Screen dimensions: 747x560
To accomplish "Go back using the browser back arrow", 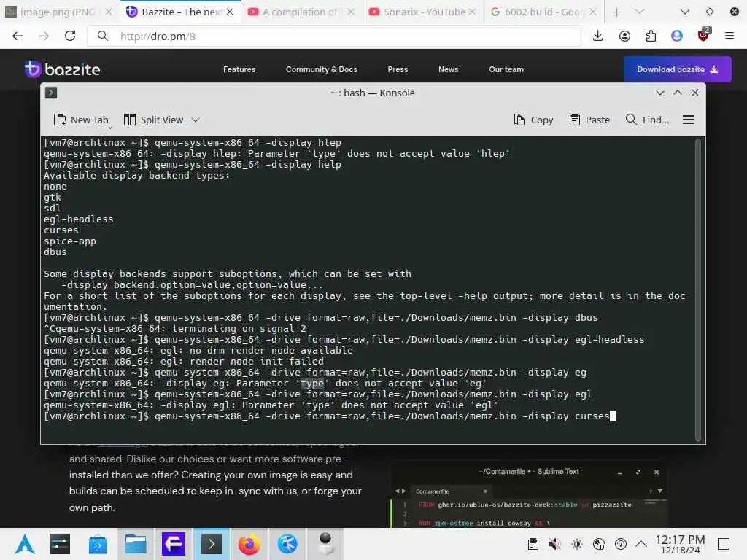I will pyautogui.click(x=18, y=36).
